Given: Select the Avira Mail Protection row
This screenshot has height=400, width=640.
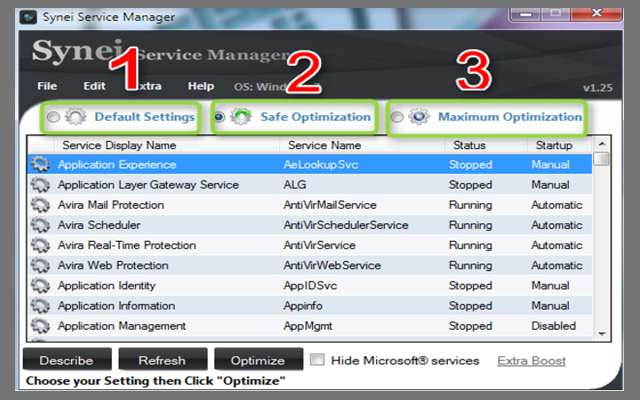Looking at the screenshot, I should 310,205.
